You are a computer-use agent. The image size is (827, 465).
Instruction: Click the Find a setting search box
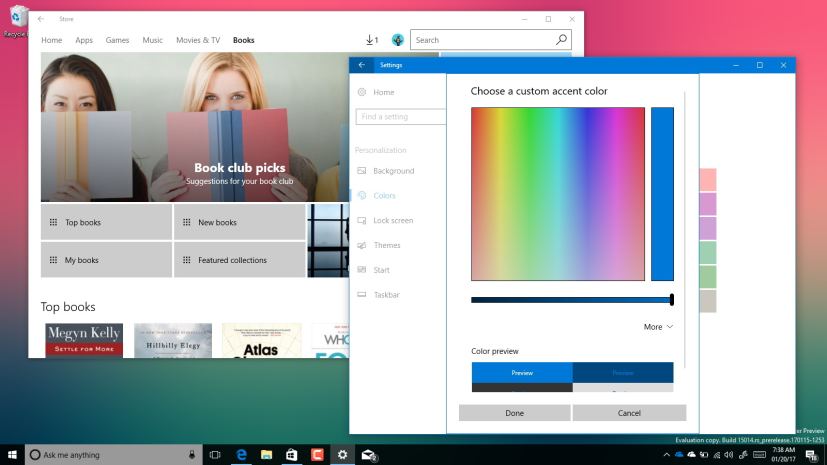click(x=400, y=117)
